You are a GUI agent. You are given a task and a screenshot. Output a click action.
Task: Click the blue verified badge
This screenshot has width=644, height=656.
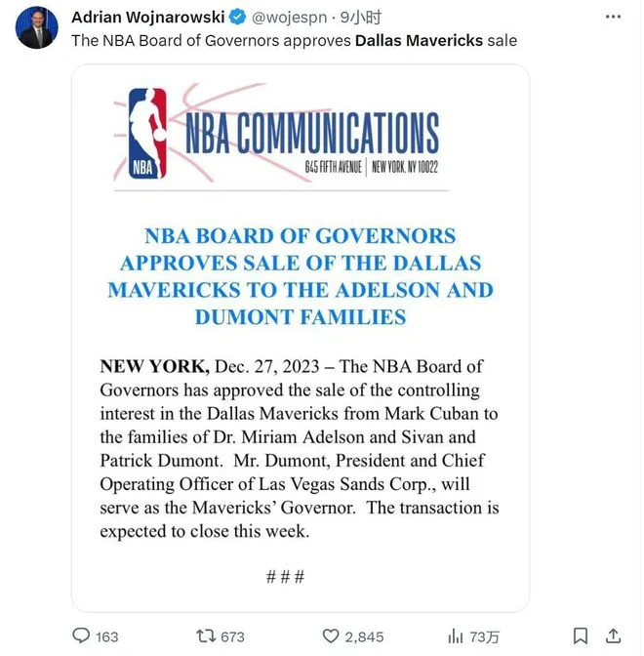click(238, 18)
